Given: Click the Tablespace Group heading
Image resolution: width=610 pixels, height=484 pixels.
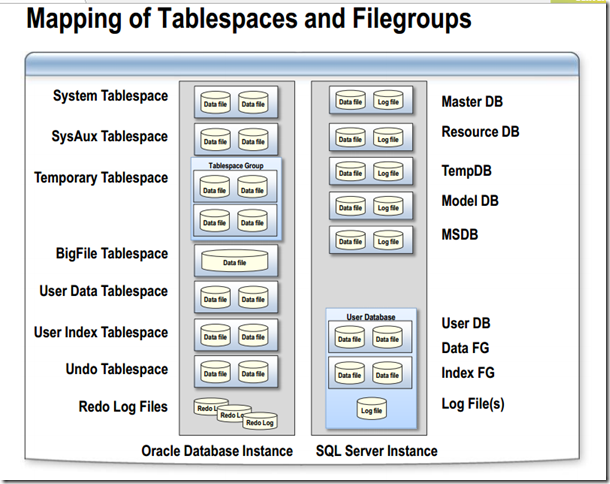Looking at the screenshot, I should coord(236,165).
